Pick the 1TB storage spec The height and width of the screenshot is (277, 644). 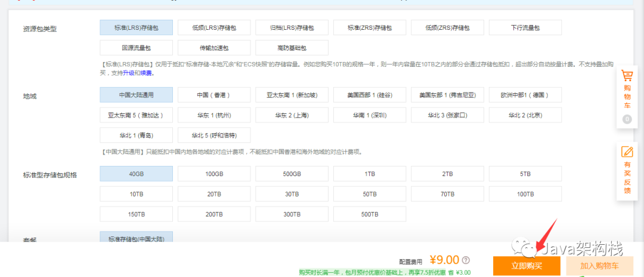click(370, 174)
